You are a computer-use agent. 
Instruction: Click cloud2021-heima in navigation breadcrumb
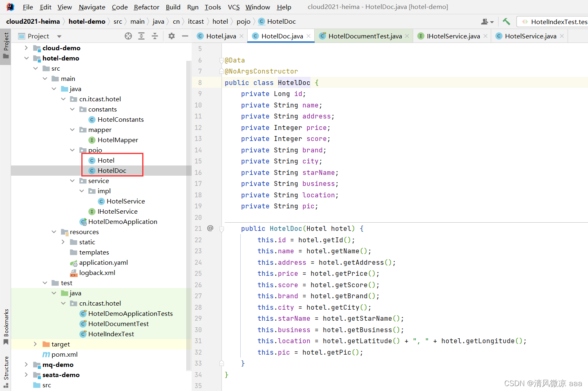click(33, 21)
